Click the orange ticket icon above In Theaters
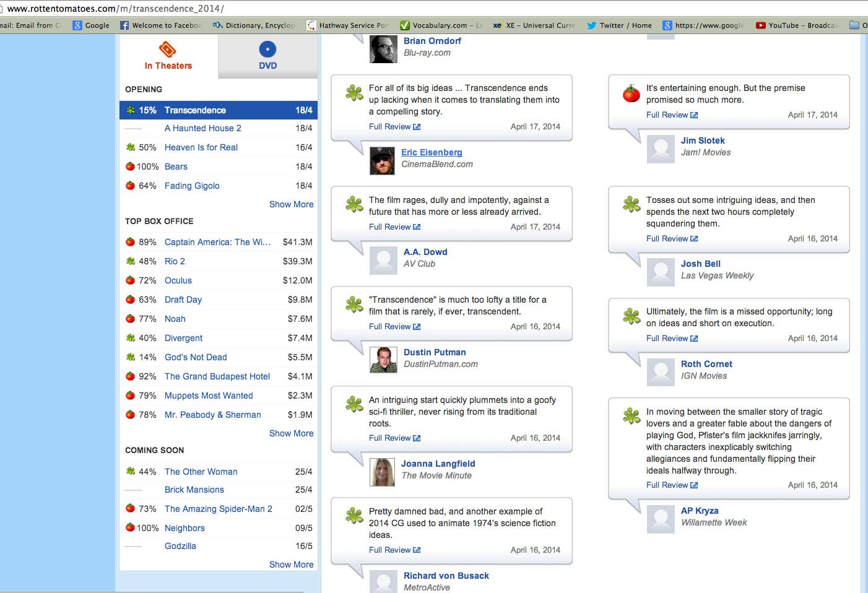Viewport: 868px width, 593px height. [x=168, y=49]
